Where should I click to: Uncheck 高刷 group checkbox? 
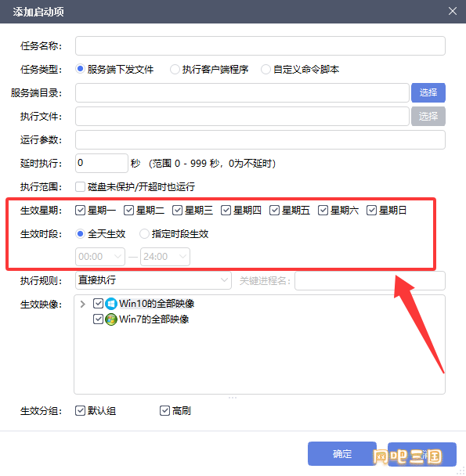tap(164, 411)
